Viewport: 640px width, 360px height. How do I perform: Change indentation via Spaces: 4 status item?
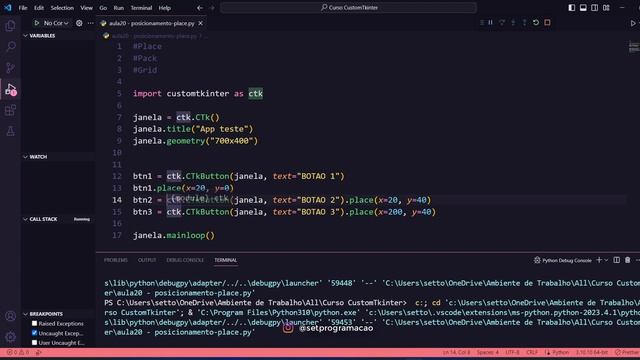click(488, 352)
